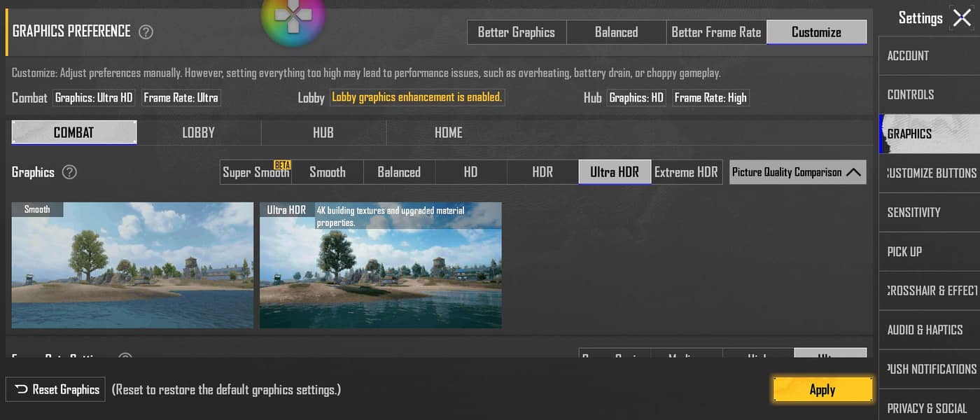Open CROSSHAIR & EFFECT settings
The width and height of the screenshot is (980, 420).
coord(929,290)
